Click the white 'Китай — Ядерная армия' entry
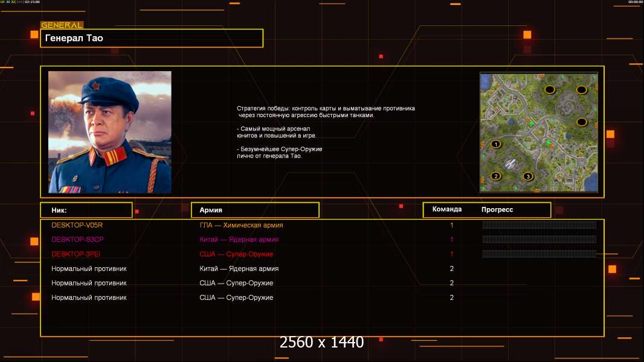The height and width of the screenshot is (362, 644). tap(239, 268)
